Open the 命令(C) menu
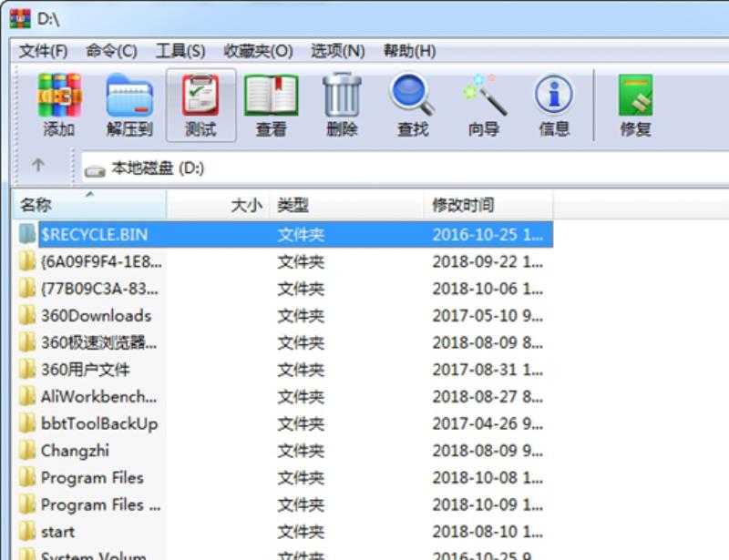This screenshot has height=560, width=729. (x=111, y=51)
